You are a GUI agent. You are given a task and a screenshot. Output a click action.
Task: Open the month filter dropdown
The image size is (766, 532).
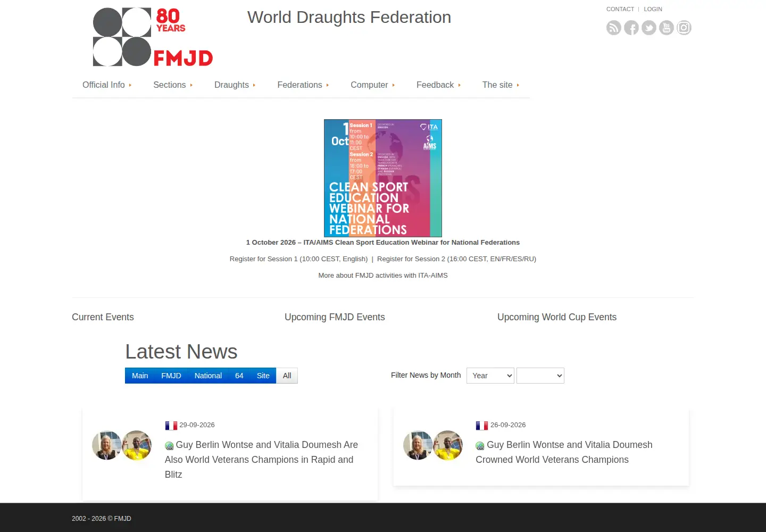click(540, 376)
